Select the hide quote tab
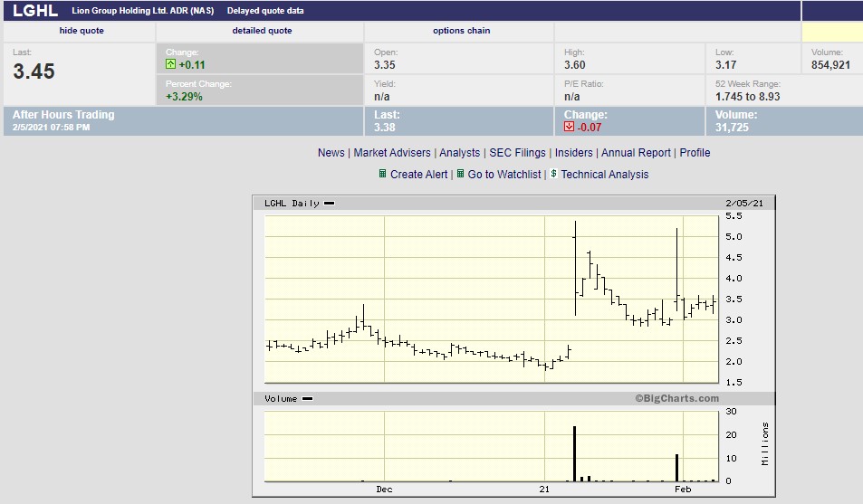The height and width of the screenshot is (504, 863). coord(82,31)
